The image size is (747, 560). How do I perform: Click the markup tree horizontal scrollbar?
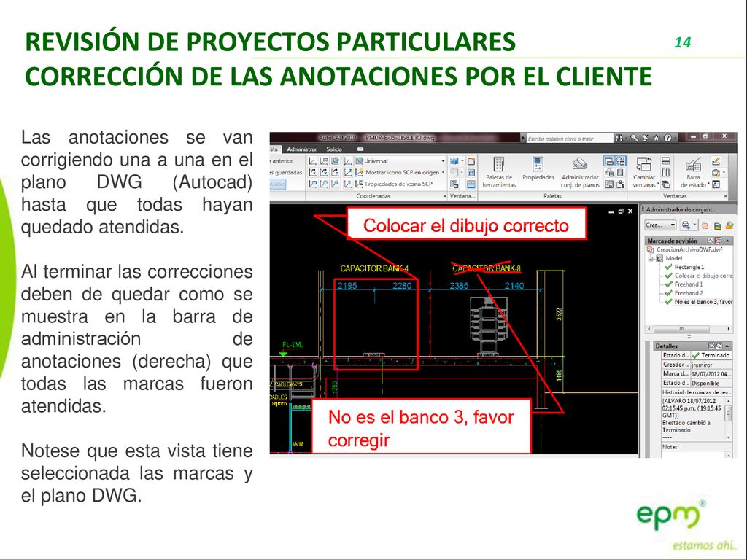[x=689, y=329]
